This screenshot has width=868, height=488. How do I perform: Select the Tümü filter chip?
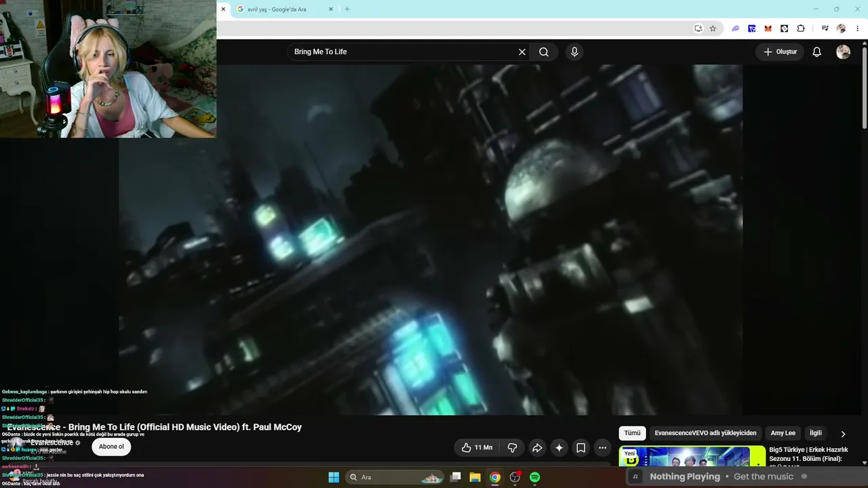[632, 433]
